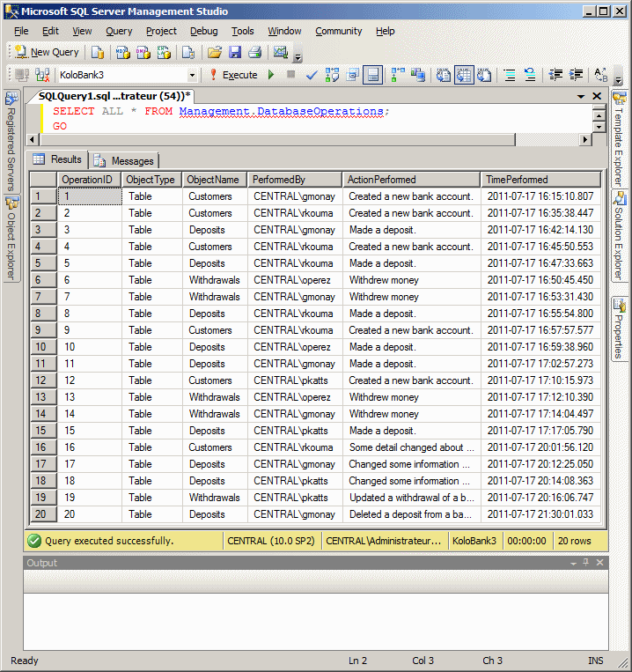Click the Connect icon in SQL toolbar
This screenshot has height=672, width=632.
click(x=22, y=75)
